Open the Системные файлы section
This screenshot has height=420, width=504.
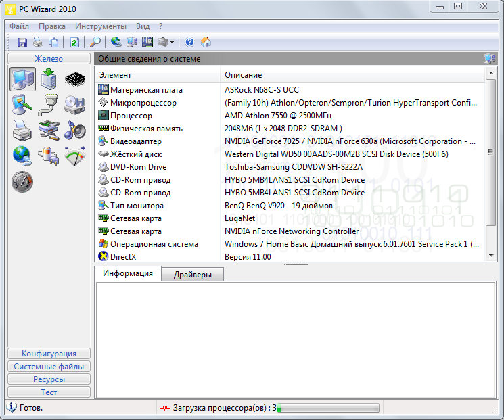point(49,367)
